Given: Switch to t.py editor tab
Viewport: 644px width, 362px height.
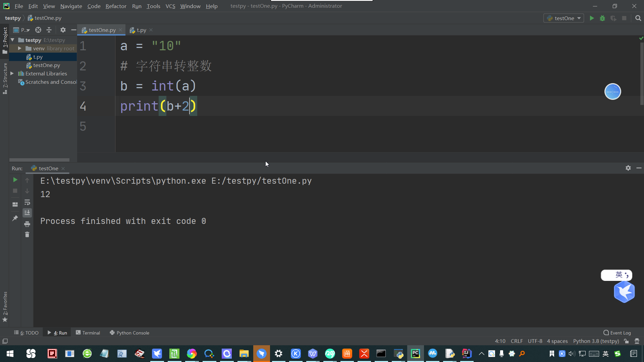Looking at the screenshot, I should coord(141,30).
